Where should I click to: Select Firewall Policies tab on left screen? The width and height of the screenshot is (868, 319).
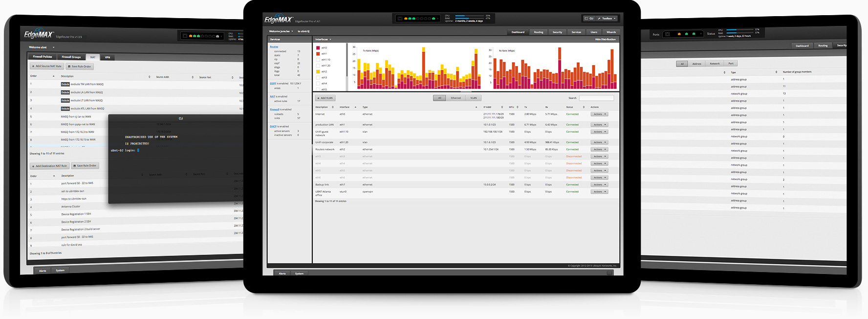(43, 57)
